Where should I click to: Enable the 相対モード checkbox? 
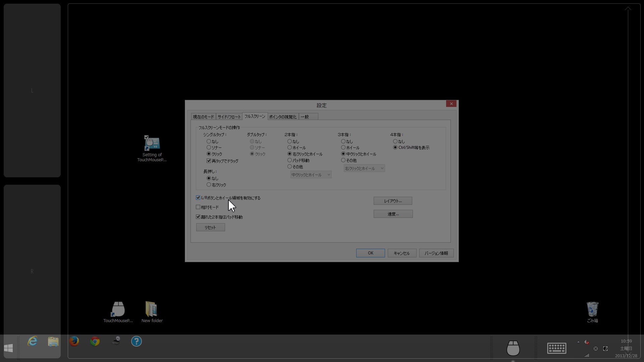coord(198,207)
